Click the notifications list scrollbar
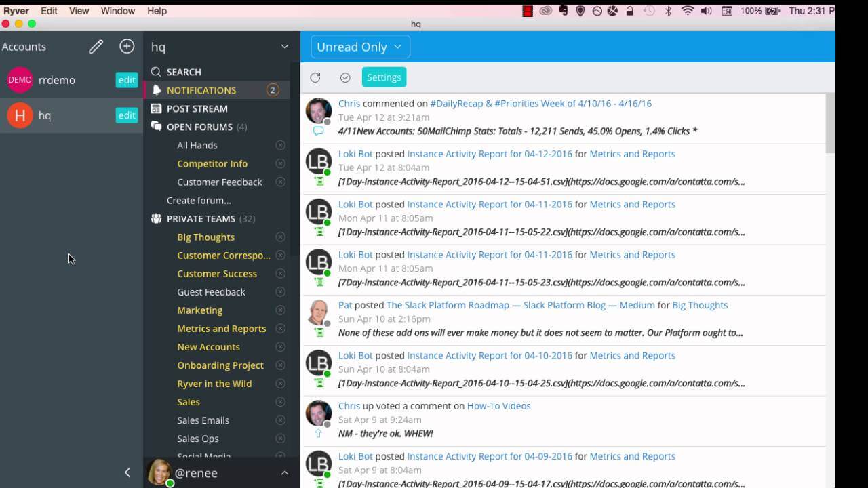The height and width of the screenshot is (488, 868). (x=831, y=123)
